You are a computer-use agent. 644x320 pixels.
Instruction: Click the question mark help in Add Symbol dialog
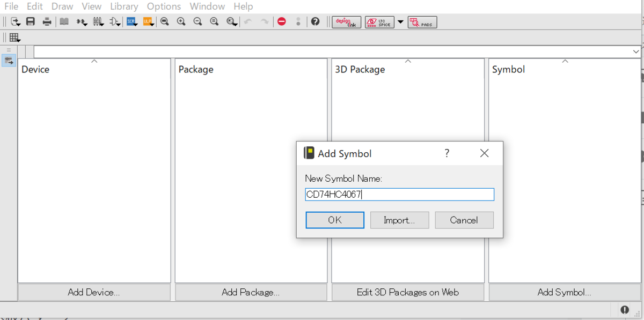447,153
